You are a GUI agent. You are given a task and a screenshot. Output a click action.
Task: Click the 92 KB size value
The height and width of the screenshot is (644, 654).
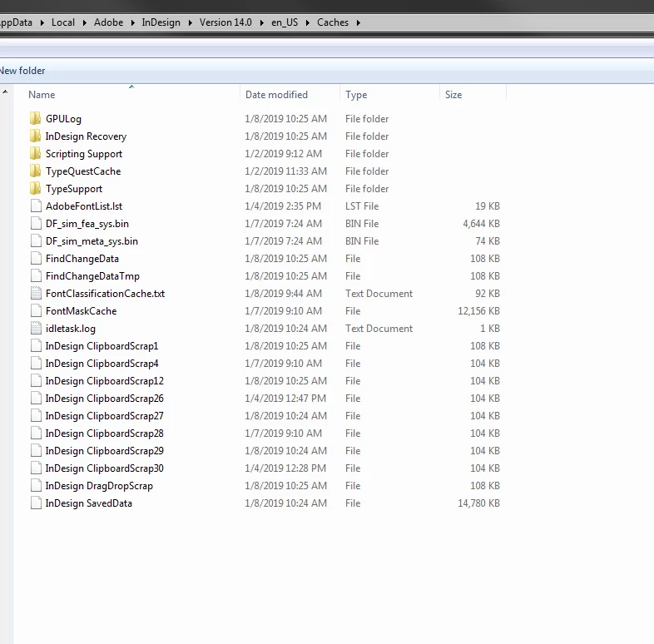[x=487, y=294]
